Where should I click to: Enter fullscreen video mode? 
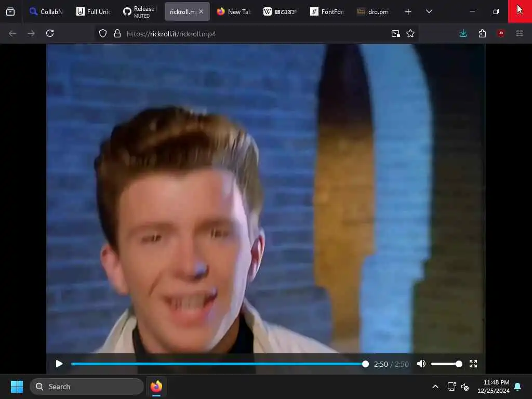point(473,364)
